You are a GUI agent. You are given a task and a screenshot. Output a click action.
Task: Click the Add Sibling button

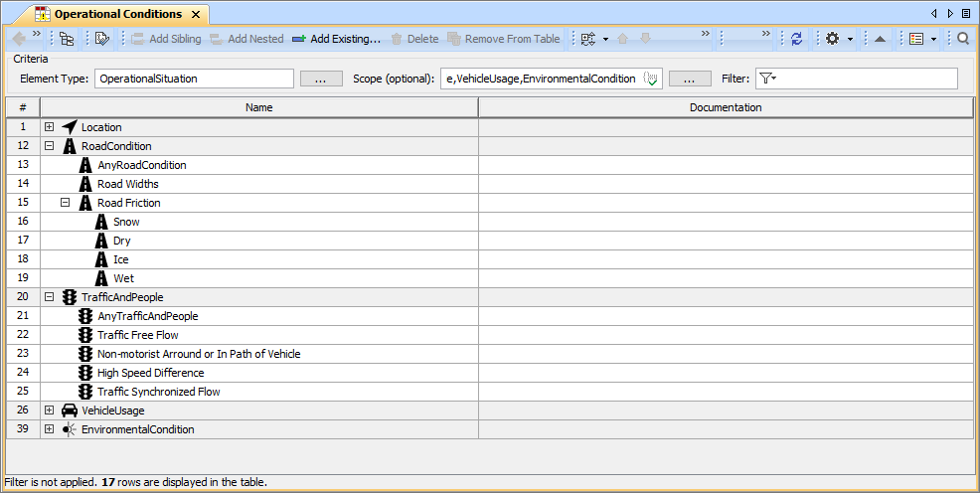[166, 39]
